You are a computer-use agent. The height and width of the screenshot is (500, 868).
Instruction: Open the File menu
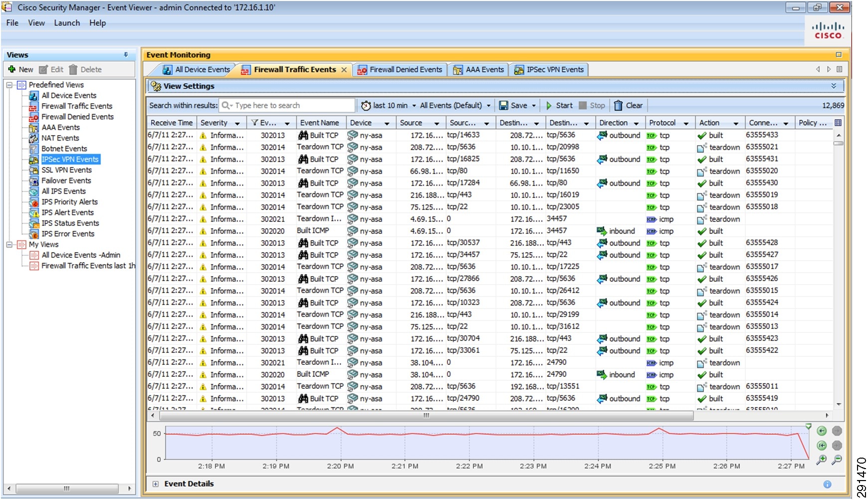coord(12,23)
